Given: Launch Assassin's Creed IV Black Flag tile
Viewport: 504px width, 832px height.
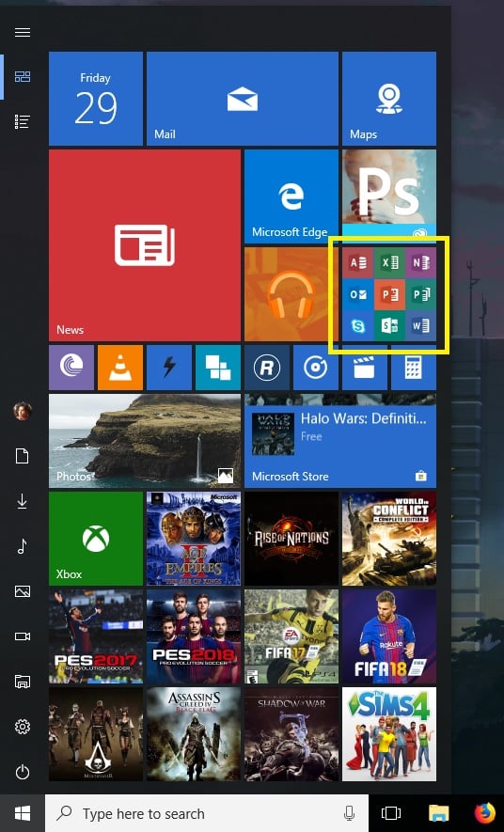Looking at the screenshot, I should click(x=193, y=734).
